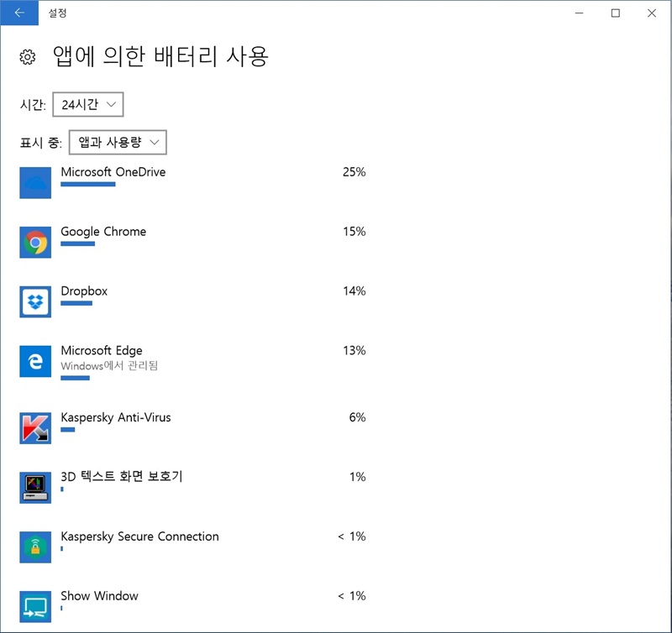Click the 설정 window title
Viewport: 672px width, 633px height.
point(57,13)
